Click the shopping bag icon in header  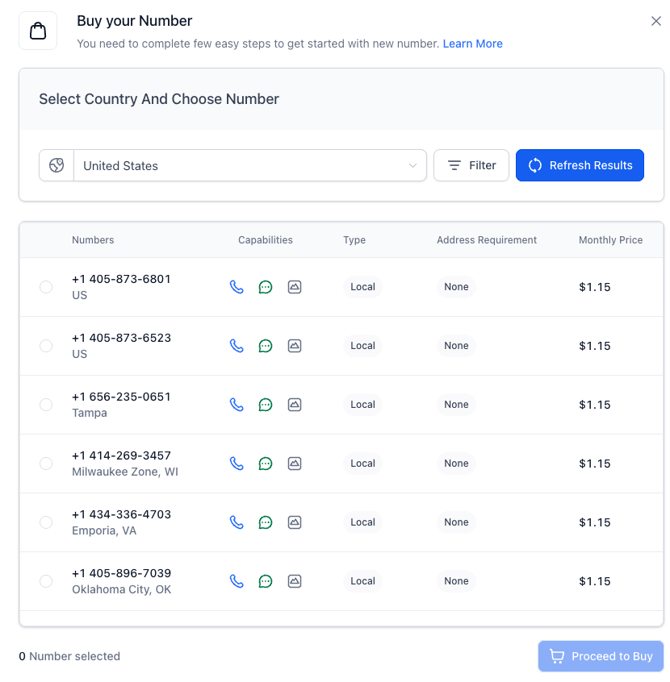[x=38, y=31]
